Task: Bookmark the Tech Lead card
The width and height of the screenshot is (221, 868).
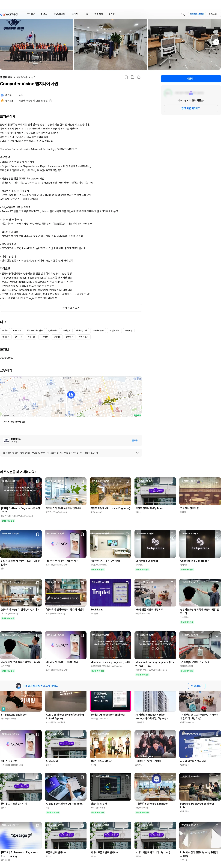Action: (x=127, y=583)
